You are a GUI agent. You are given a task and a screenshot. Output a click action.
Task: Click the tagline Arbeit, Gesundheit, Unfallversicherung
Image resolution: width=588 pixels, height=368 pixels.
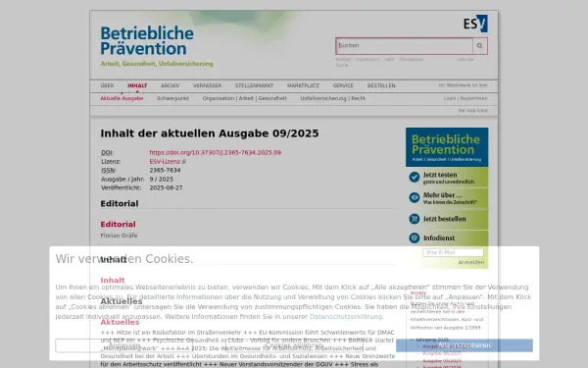157,64
